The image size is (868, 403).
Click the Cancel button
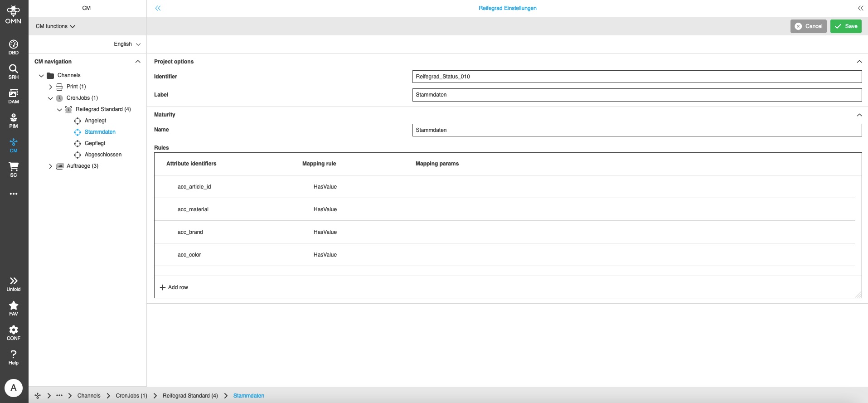pos(809,26)
